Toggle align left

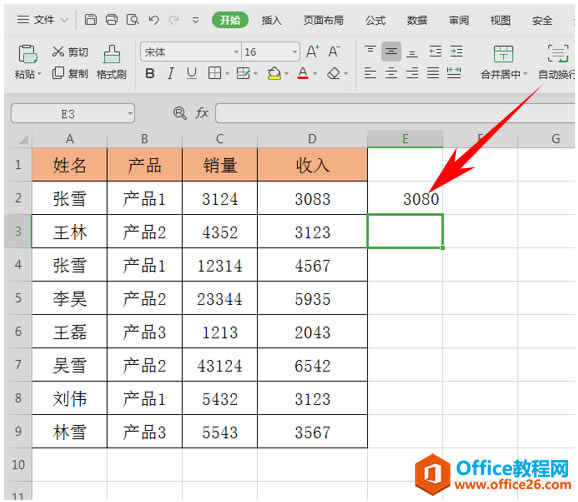(370, 73)
